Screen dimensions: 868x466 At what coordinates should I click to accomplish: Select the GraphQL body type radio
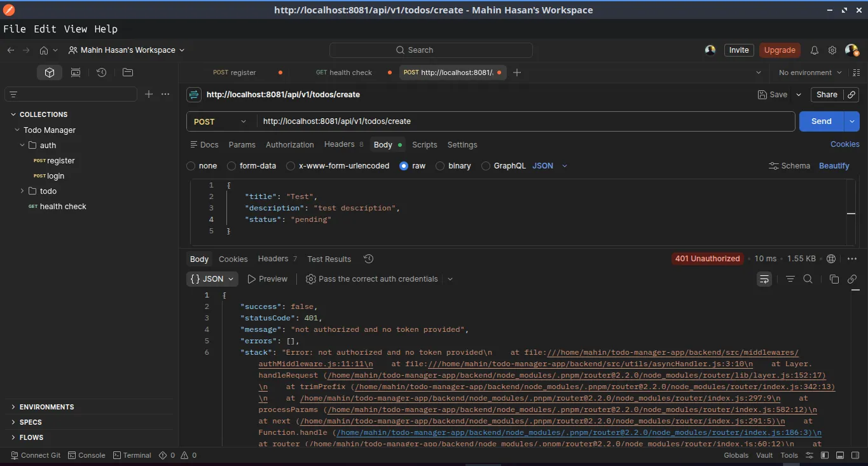486,166
